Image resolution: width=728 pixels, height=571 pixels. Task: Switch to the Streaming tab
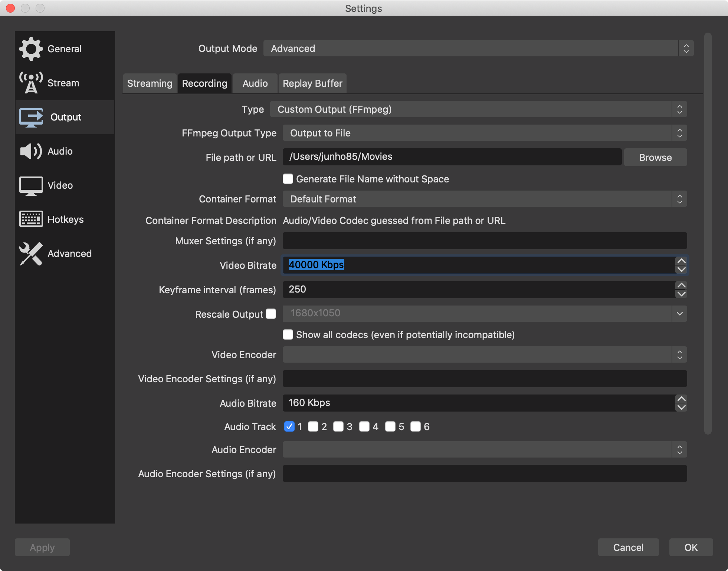pos(150,83)
